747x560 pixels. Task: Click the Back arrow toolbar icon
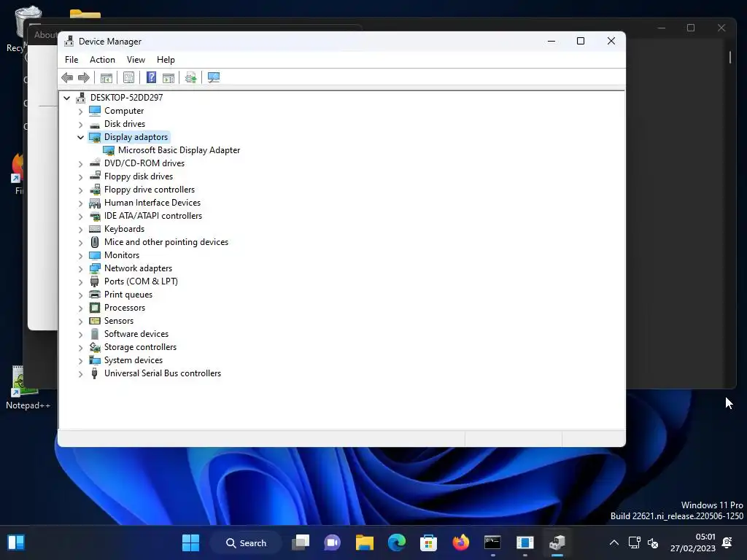pyautogui.click(x=67, y=77)
